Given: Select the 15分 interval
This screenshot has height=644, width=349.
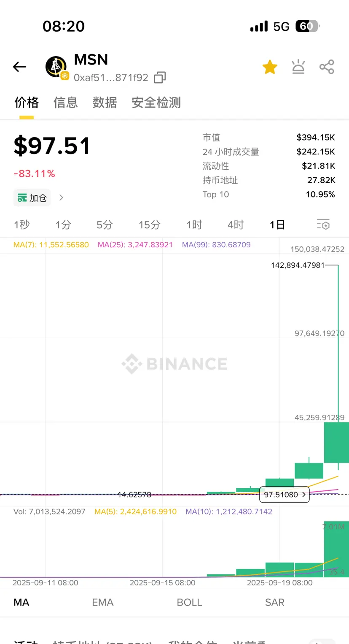Looking at the screenshot, I should 150,225.
